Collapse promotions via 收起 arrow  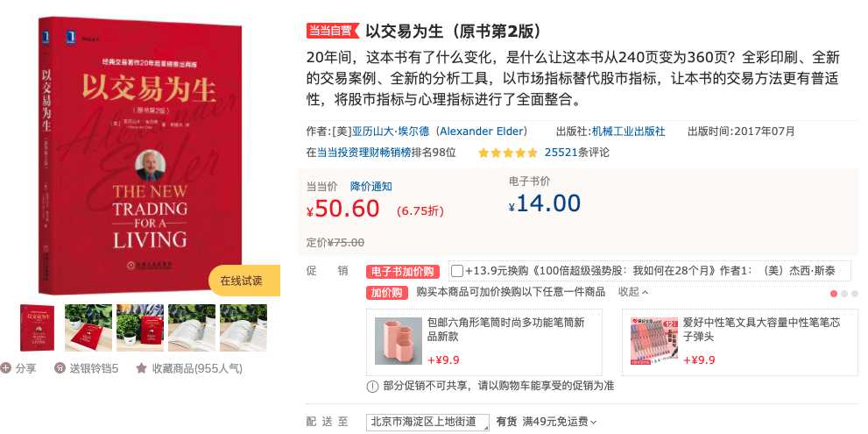[633, 292]
